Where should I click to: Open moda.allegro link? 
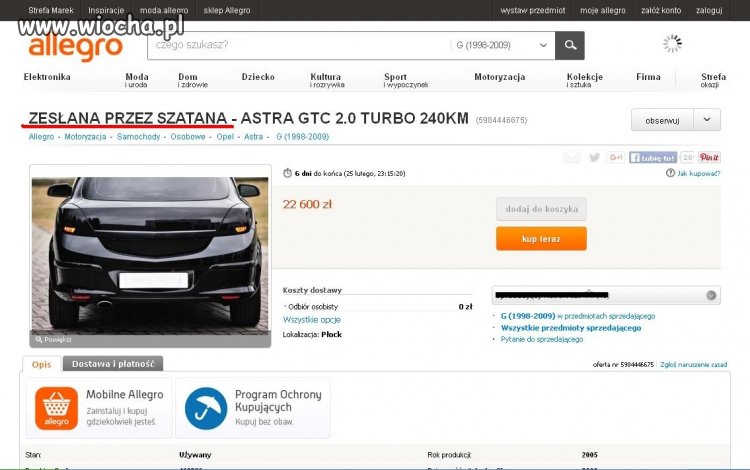point(164,10)
